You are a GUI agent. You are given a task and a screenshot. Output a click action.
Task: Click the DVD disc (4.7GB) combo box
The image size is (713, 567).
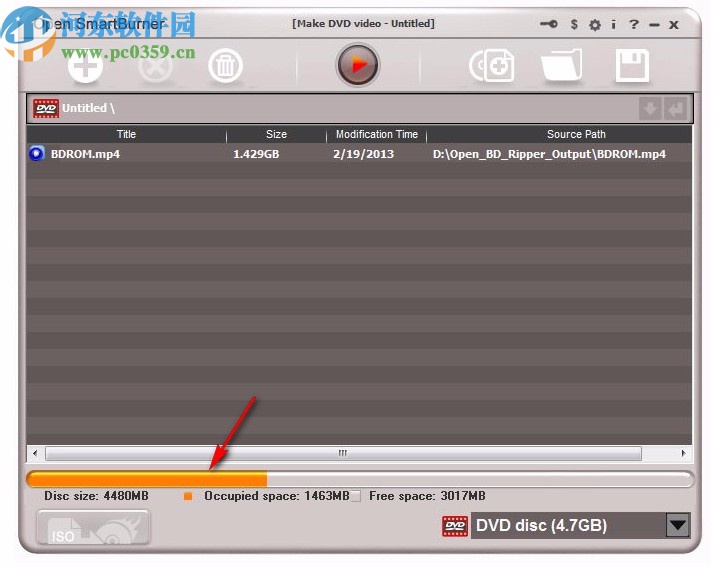(x=580, y=526)
